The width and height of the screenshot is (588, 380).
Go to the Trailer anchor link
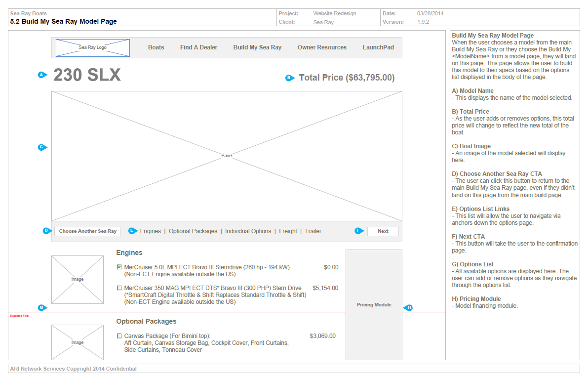point(313,231)
